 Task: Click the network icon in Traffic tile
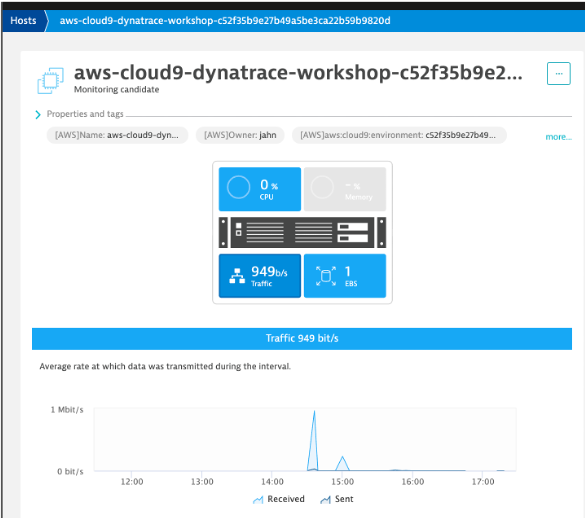click(x=237, y=276)
